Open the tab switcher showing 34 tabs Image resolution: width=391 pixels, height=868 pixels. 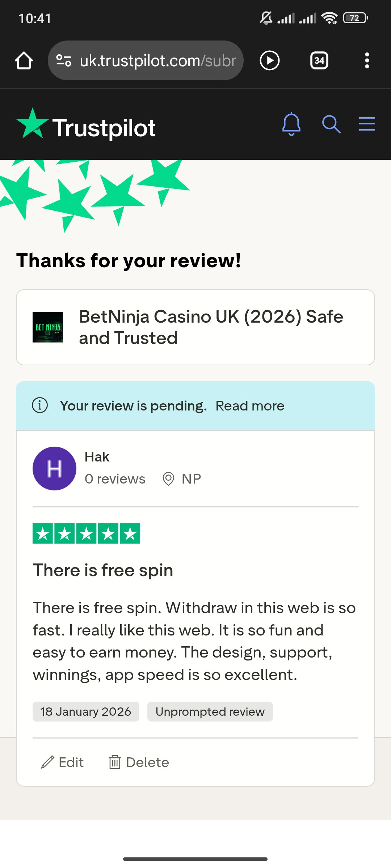319,60
